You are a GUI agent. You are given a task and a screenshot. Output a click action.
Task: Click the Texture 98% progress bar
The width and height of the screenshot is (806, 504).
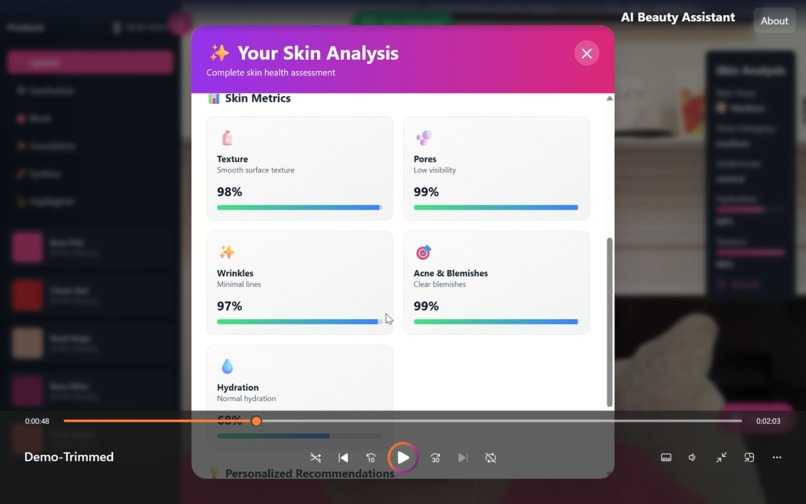coord(300,208)
